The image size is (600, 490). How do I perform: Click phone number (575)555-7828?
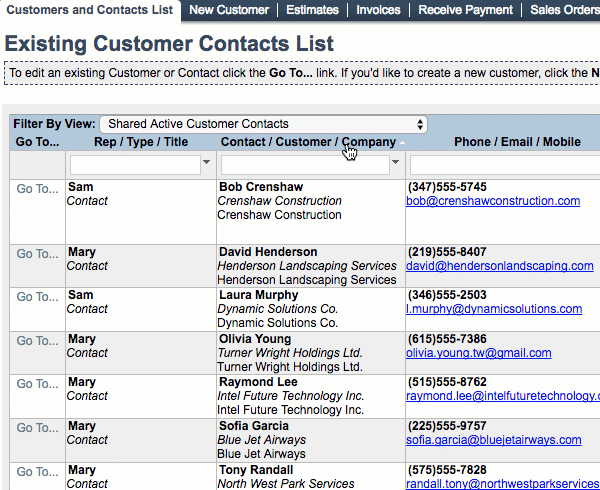coord(447,470)
